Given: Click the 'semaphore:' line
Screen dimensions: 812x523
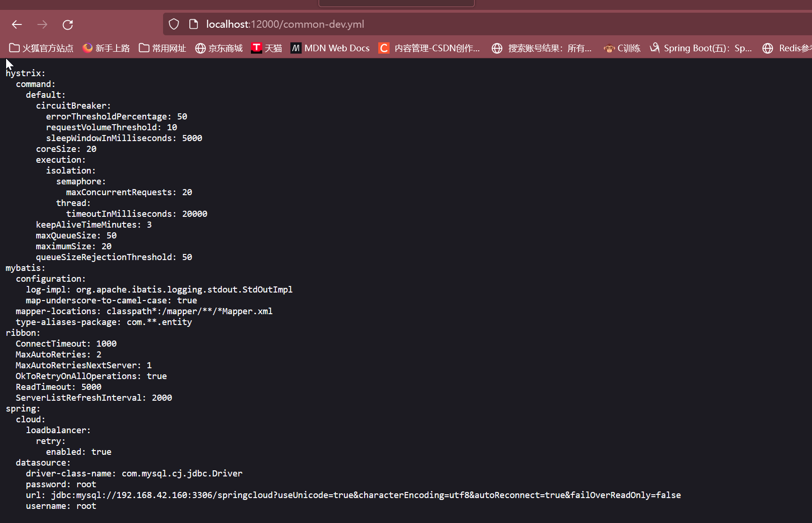Looking at the screenshot, I should pyautogui.click(x=81, y=182).
